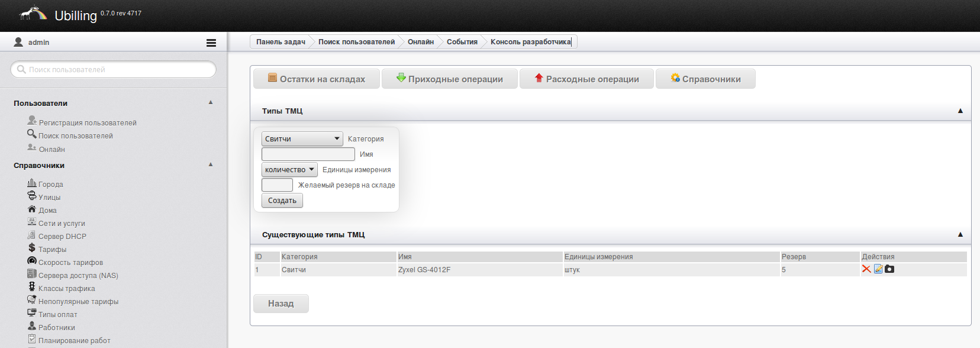The image size is (980, 348).
Task: Collapse the Пользователи sidebar group
Action: pos(211,103)
